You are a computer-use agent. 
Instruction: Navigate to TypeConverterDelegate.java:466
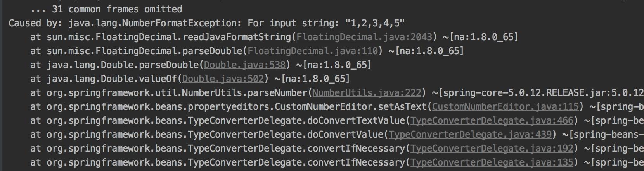tap(492, 121)
